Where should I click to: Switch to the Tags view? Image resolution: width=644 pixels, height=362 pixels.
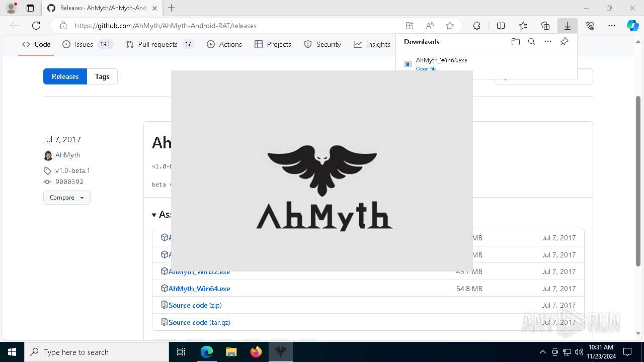coord(102,76)
